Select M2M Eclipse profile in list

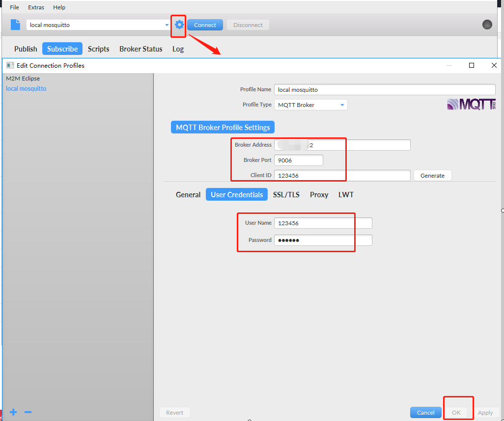(x=23, y=79)
